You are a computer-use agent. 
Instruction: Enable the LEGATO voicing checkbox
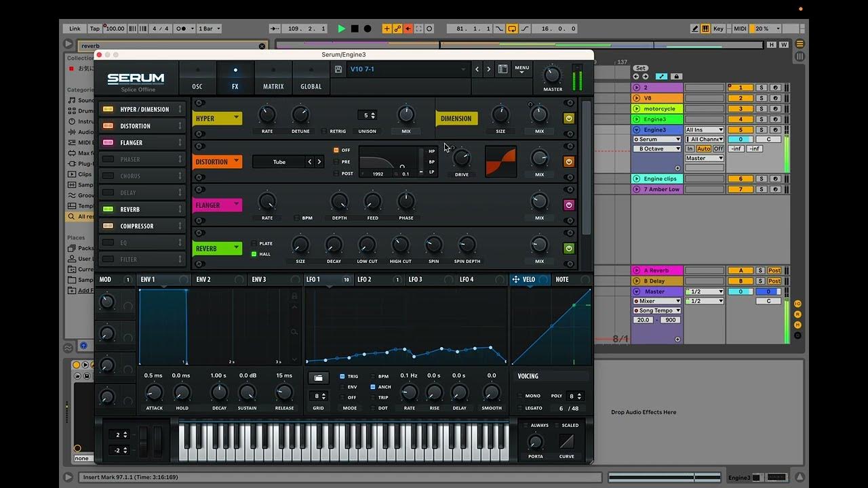click(521, 408)
